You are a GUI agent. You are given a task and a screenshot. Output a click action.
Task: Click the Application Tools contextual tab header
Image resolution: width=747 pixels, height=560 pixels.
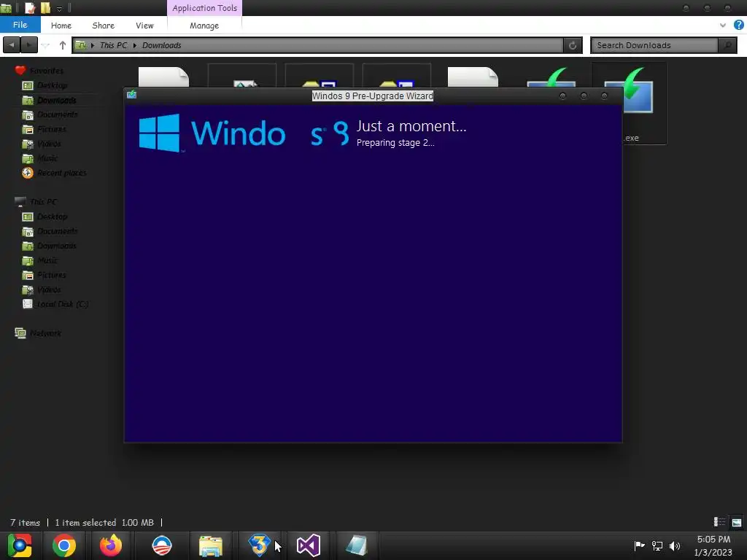pyautogui.click(x=204, y=8)
